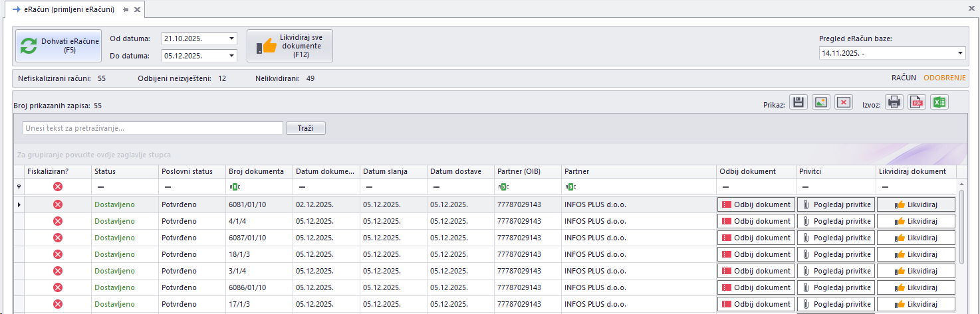
Task: Open the Do datuma date dropdown
Action: pyautogui.click(x=231, y=56)
